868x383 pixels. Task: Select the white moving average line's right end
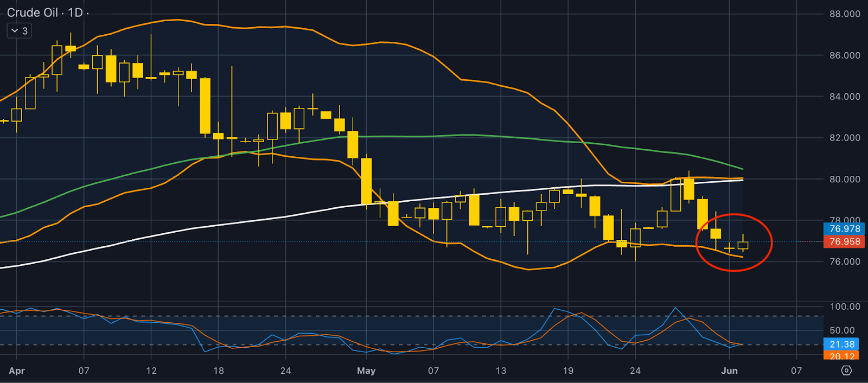coord(741,180)
